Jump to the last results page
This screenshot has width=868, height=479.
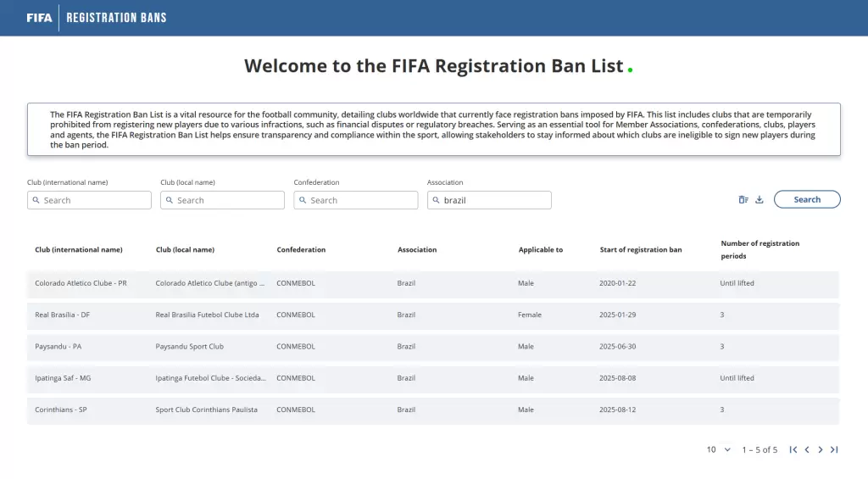[834, 450]
